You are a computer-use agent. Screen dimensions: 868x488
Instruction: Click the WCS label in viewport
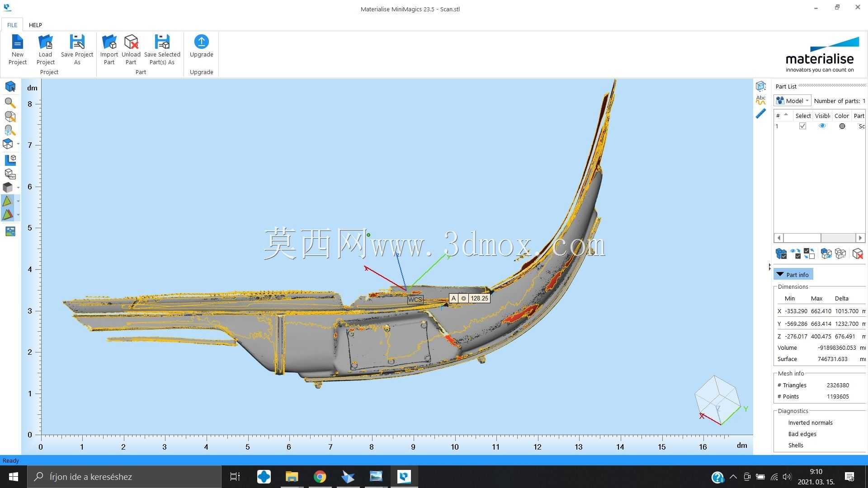click(x=415, y=299)
